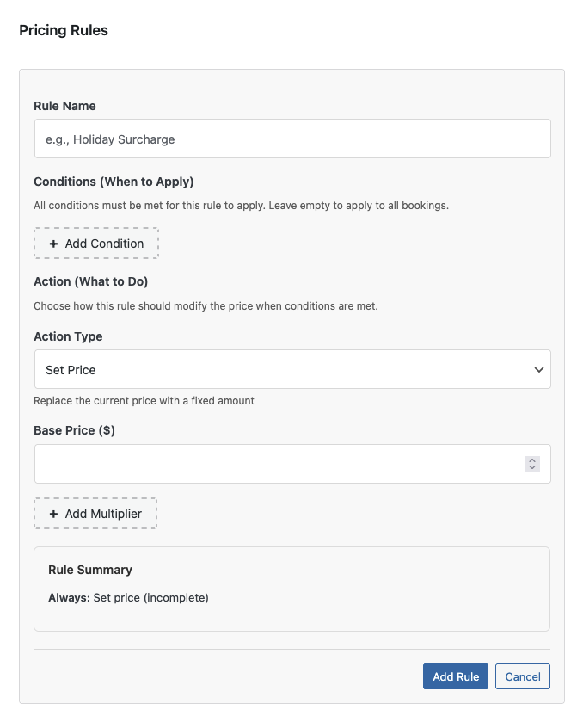Click the plus icon beside Add Multiplier

click(53, 514)
